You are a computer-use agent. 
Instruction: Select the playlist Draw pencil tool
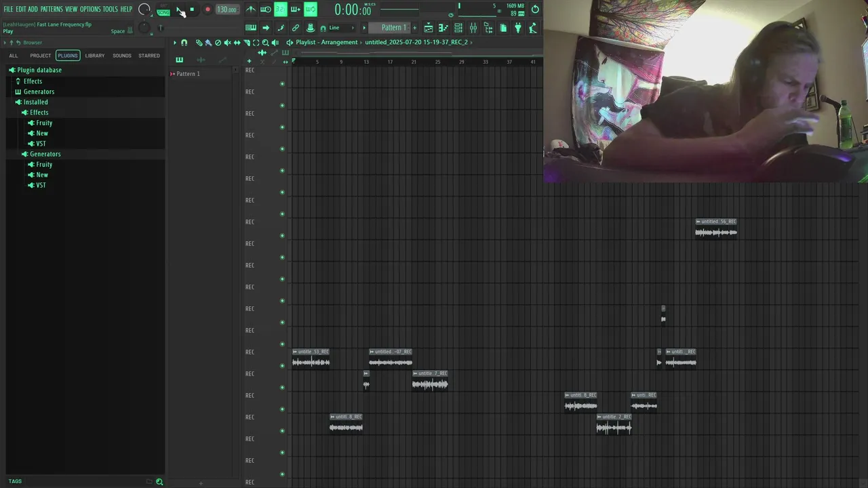(199, 42)
